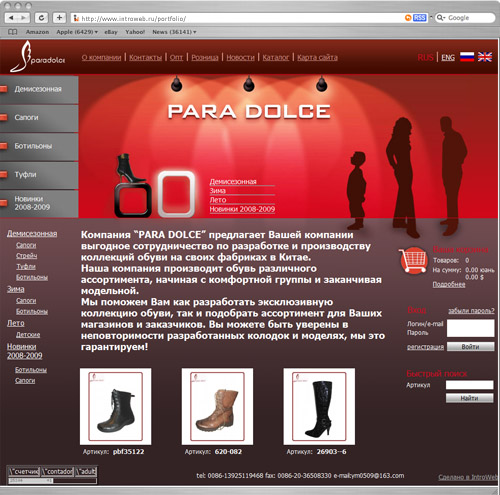The height and width of the screenshot is (495, 500).
Task: Click the shopping cart icon
Action: click(413, 260)
